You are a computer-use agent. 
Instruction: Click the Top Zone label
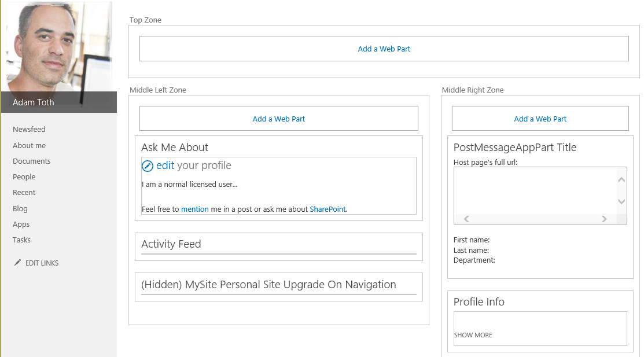click(145, 20)
